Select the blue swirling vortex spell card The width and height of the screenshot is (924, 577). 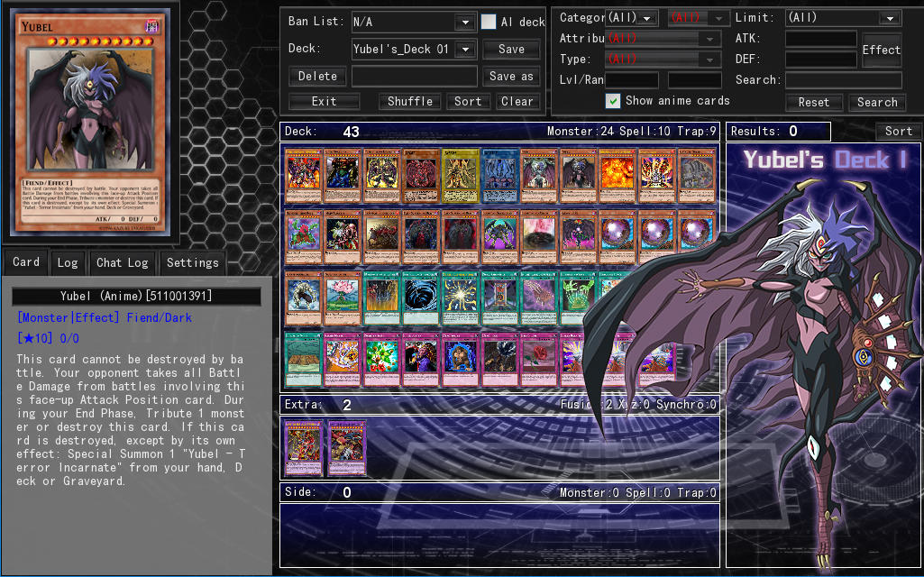click(421, 298)
